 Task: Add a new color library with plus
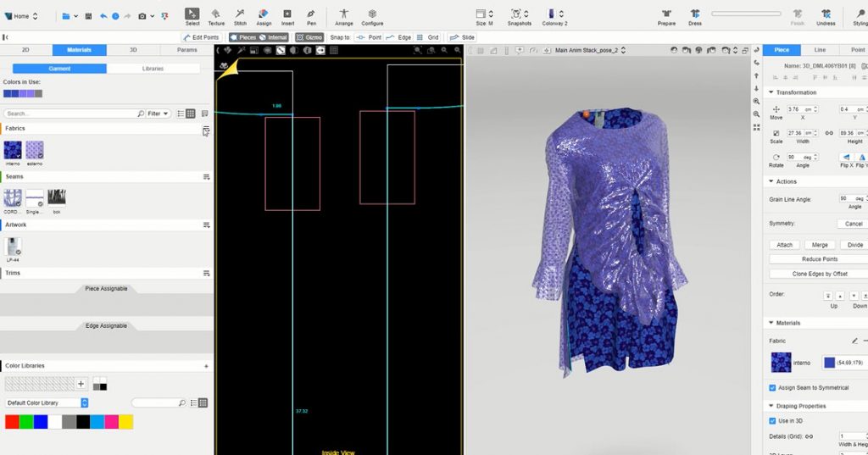pos(206,366)
